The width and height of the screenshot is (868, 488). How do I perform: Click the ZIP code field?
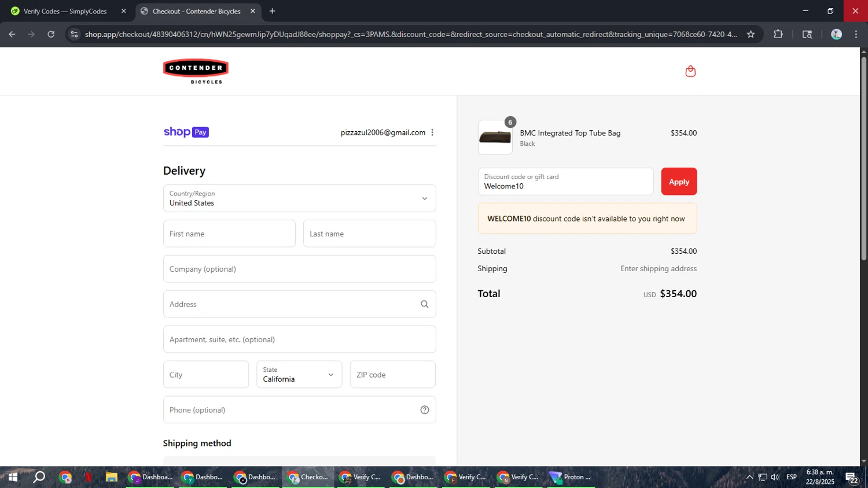392,375
